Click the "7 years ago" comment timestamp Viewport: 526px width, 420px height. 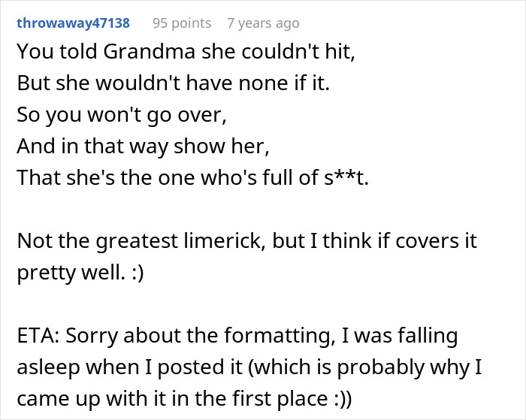(x=263, y=23)
